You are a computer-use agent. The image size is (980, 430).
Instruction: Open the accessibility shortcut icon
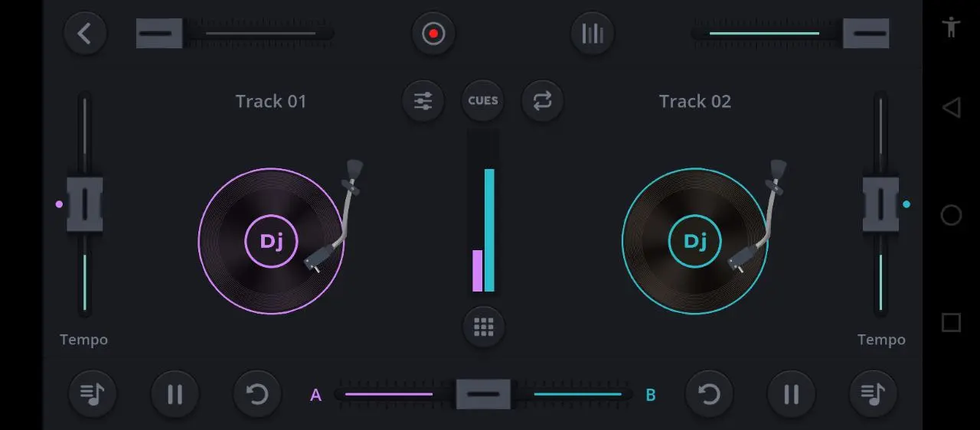point(951,28)
